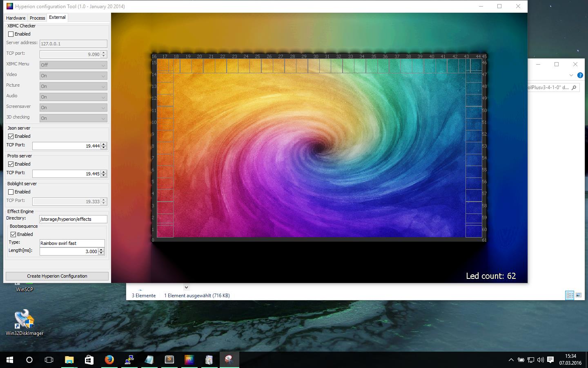Open the Windows Store taskbar icon
Screen dimensions: 588x368
(x=89, y=360)
